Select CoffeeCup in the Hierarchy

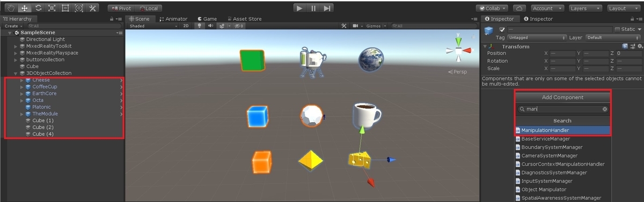(45, 87)
